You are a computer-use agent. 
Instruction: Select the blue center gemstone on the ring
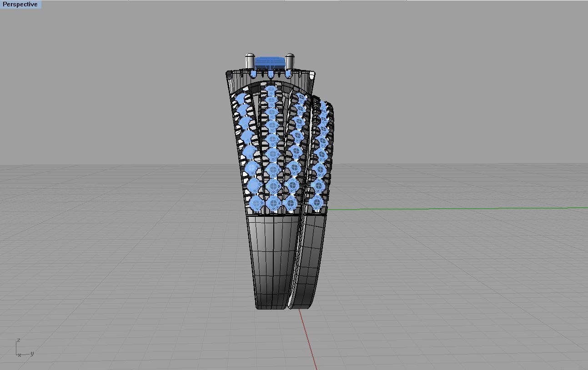pyautogui.click(x=270, y=63)
